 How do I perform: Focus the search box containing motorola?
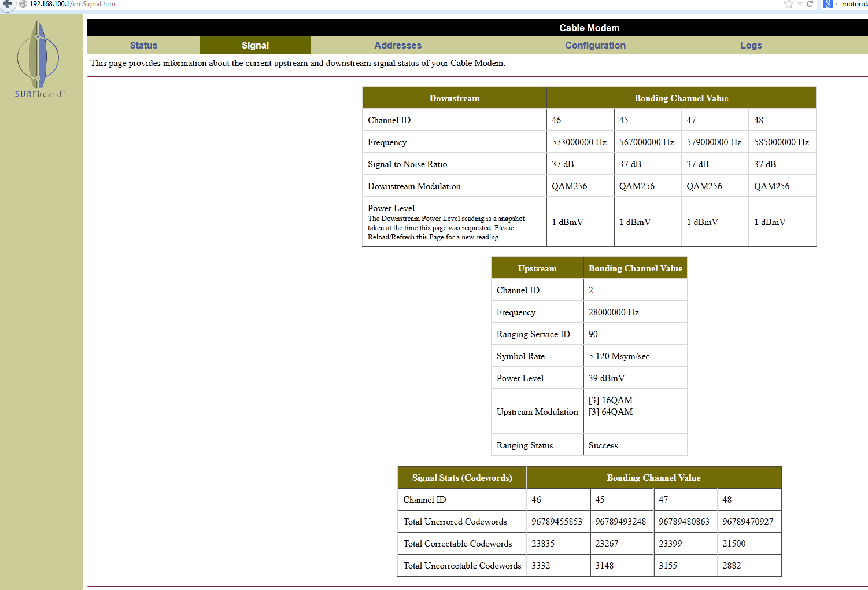pos(854,4)
